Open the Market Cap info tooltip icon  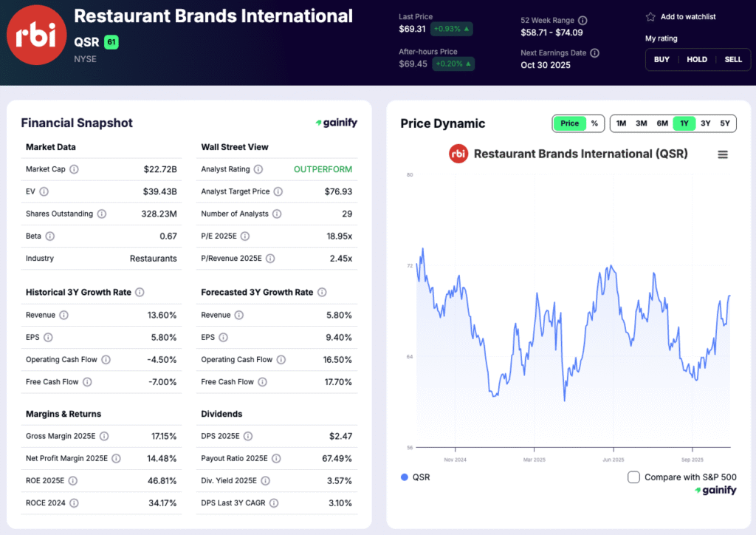click(73, 169)
